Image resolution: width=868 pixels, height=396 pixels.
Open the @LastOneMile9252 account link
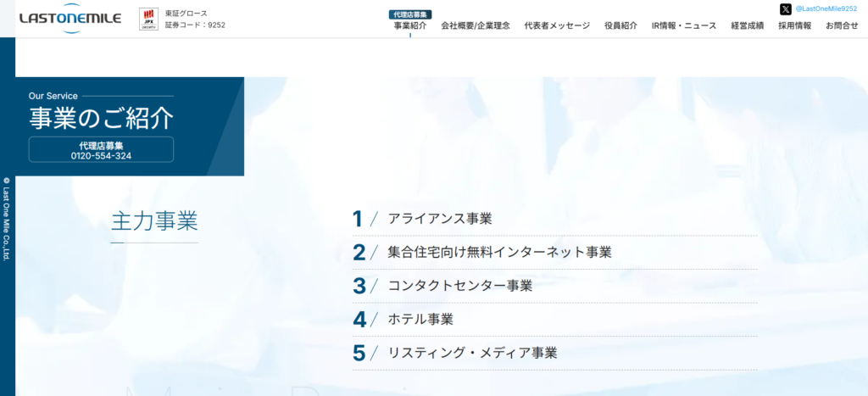pyautogui.click(x=826, y=8)
